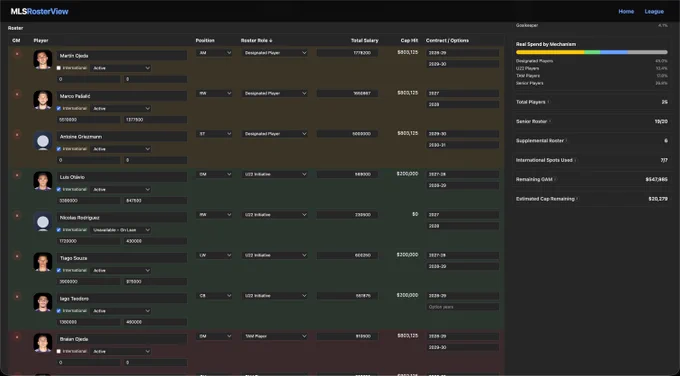Viewport: 680px width, 376px height.
Task: Click Luis Otávio's player photo
Action: (x=42, y=181)
